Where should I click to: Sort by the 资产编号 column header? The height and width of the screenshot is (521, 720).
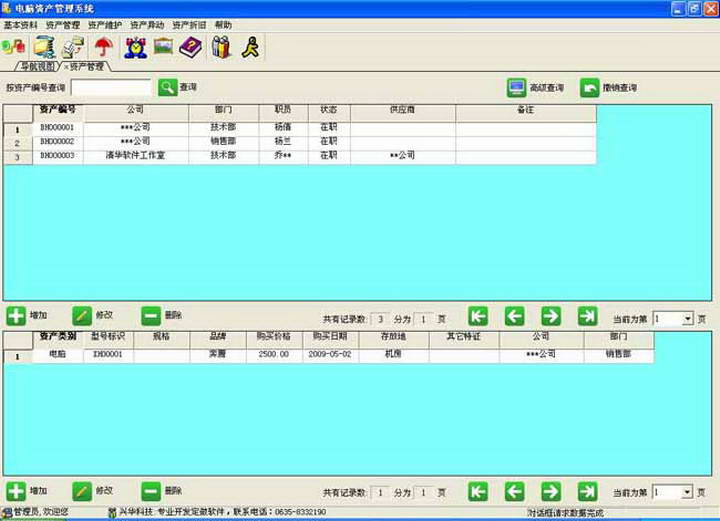click(x=58, y=111)
